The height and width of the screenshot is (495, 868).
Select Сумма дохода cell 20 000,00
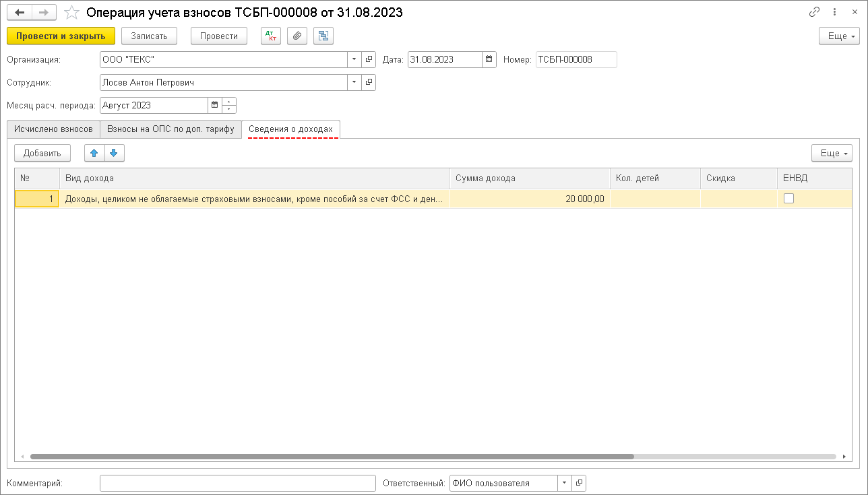point(530,199)
